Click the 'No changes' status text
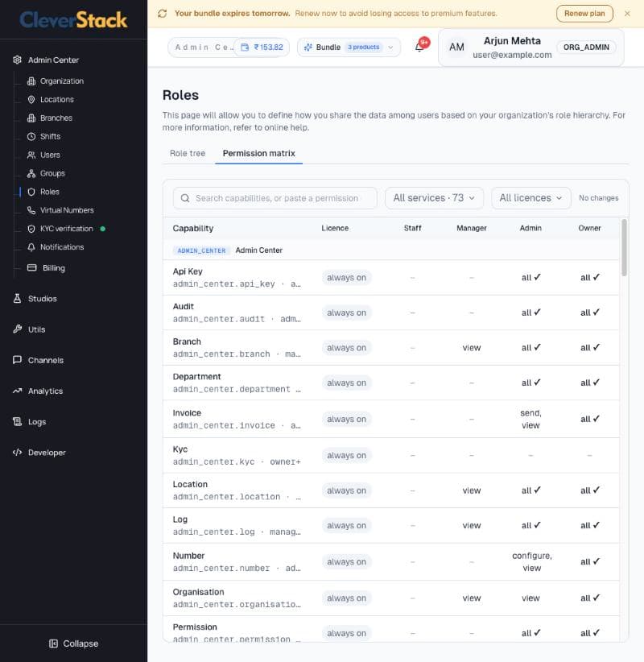The image size is (644, 662). [x=598, y=198]
